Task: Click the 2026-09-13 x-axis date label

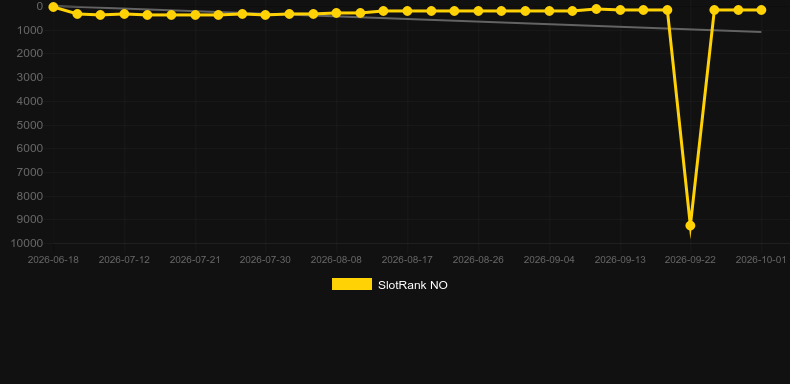Action: tap(620, 260)
